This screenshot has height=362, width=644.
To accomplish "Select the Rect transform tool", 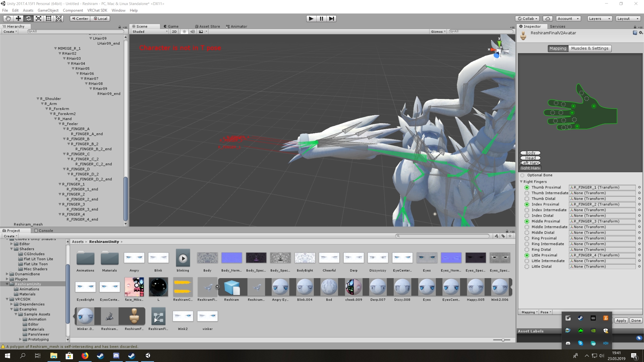I will tap(49, 18).
